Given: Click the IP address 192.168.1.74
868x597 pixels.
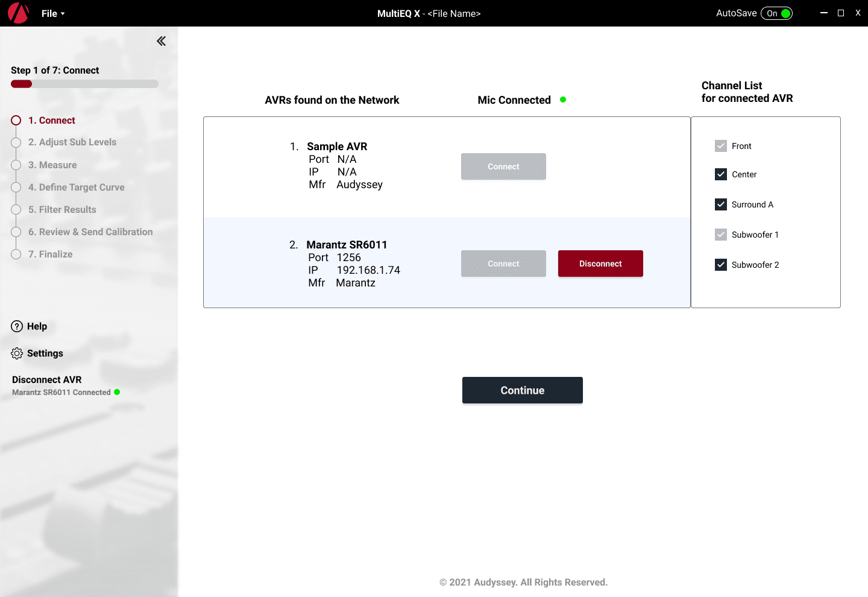Looking at the screenshot, I should coord(368,270).
